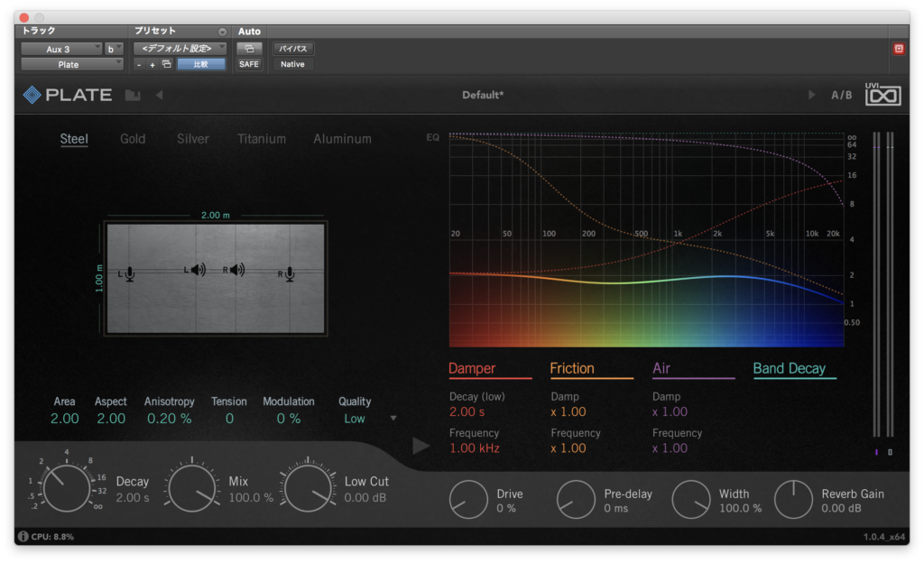Click Air Damp value x 1.00

[x=670, y=411]
